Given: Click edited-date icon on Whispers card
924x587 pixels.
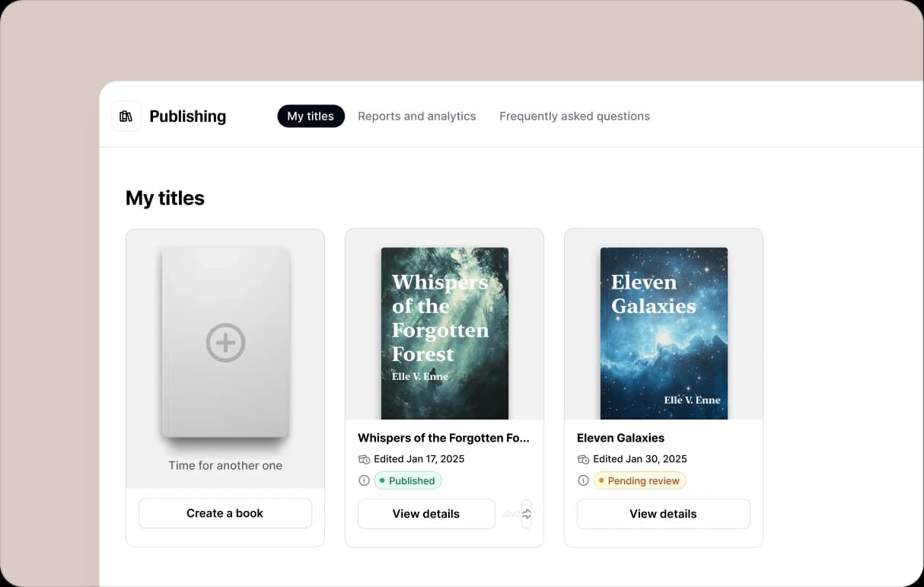Looking at the screenshot, I should point(364,459).
